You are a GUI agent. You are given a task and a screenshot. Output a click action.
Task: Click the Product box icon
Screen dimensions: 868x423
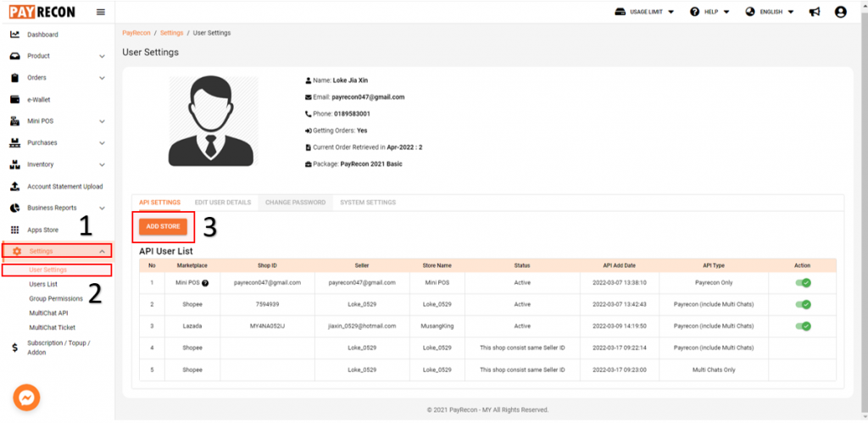(x=15, y=56)
